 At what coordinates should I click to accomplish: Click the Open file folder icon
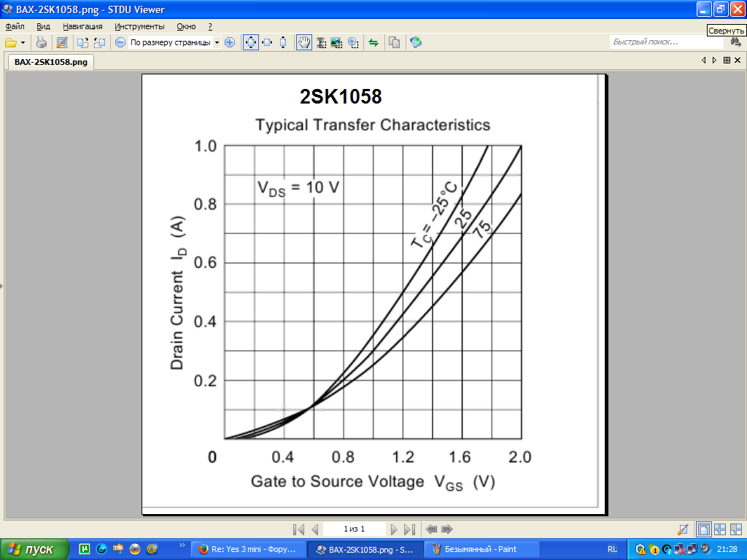[x=11, y=43]
